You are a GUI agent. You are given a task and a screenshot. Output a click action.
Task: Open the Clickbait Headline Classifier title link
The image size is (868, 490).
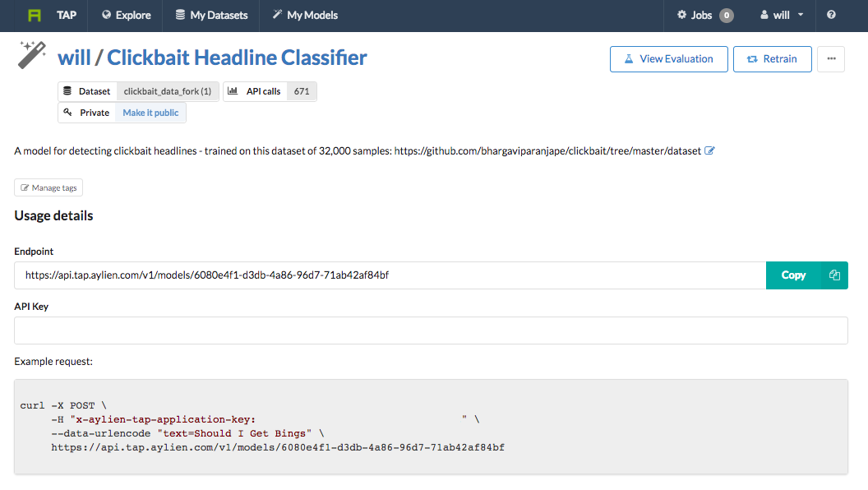point(237,58)
